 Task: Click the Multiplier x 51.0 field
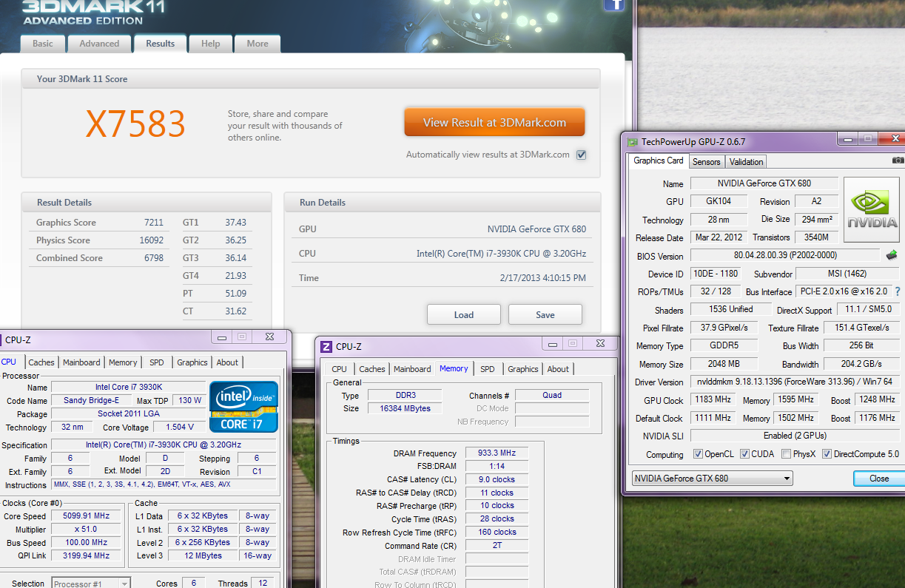(x=87, y=530)
